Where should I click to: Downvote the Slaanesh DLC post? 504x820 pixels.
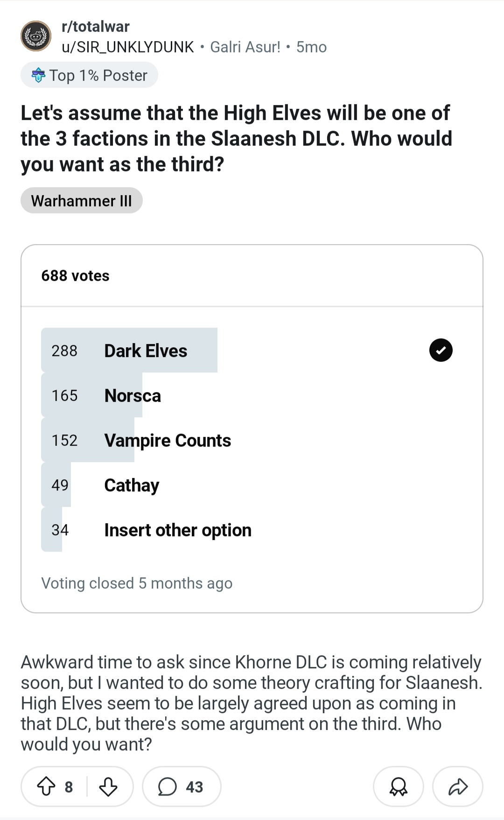108,786
